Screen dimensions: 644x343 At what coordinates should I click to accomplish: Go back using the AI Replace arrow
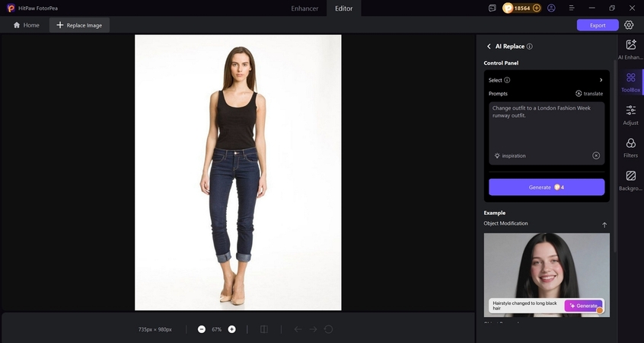coord(489,46)
